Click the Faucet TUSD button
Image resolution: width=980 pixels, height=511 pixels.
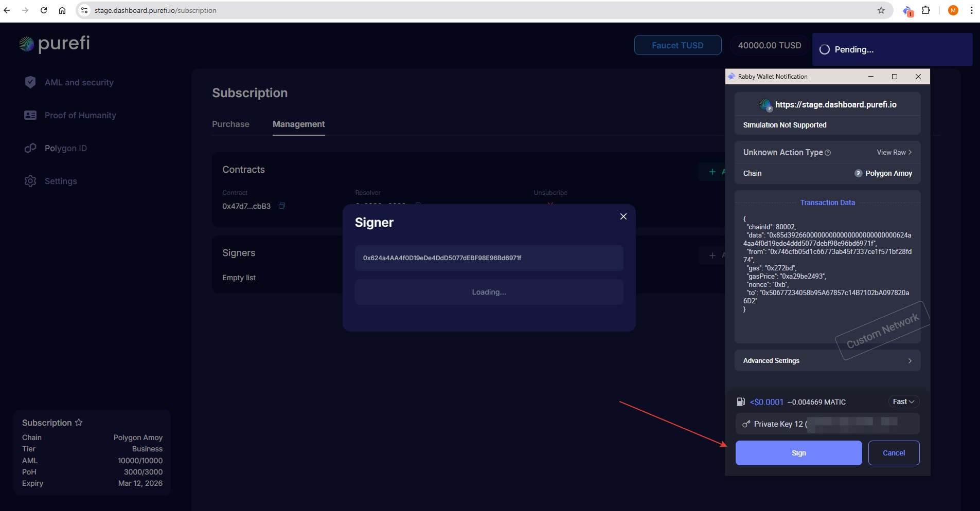(x=678, y=45)
